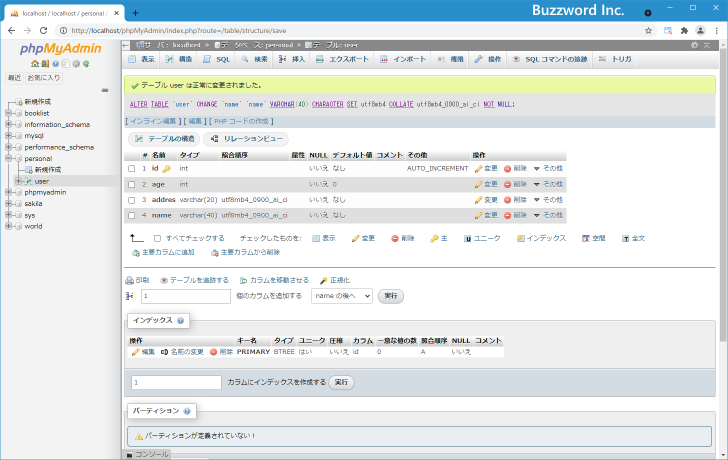The image size is (728, 460).
Task: Click Rename link for PRIMARY index
Action: pos(182,352)
